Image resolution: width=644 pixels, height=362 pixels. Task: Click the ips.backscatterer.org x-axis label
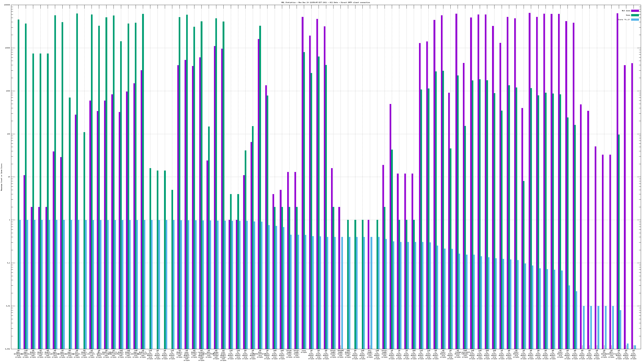260,354
